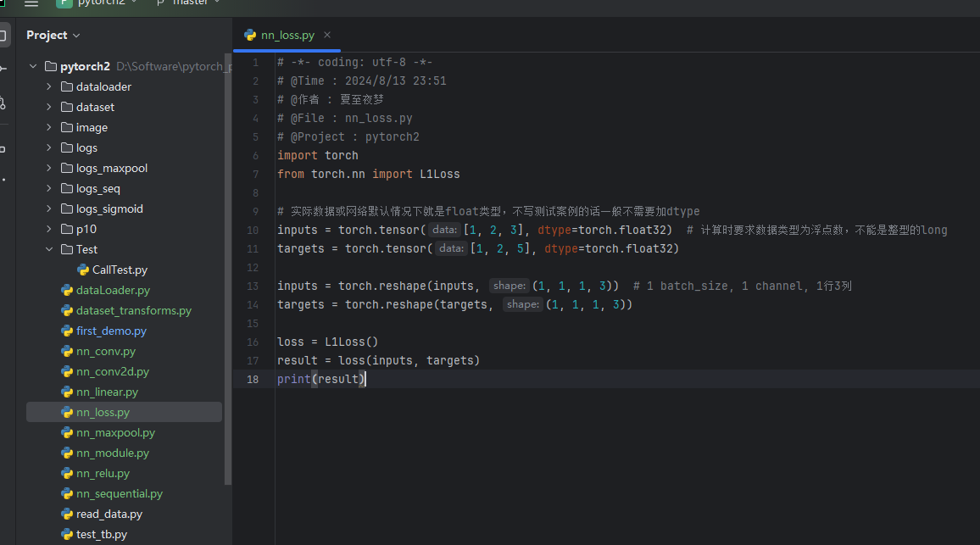Image resolution: width=980 pixels, height=545 pixels.
Task: Open the main hamburger menu
Action: tap(31, 3)
